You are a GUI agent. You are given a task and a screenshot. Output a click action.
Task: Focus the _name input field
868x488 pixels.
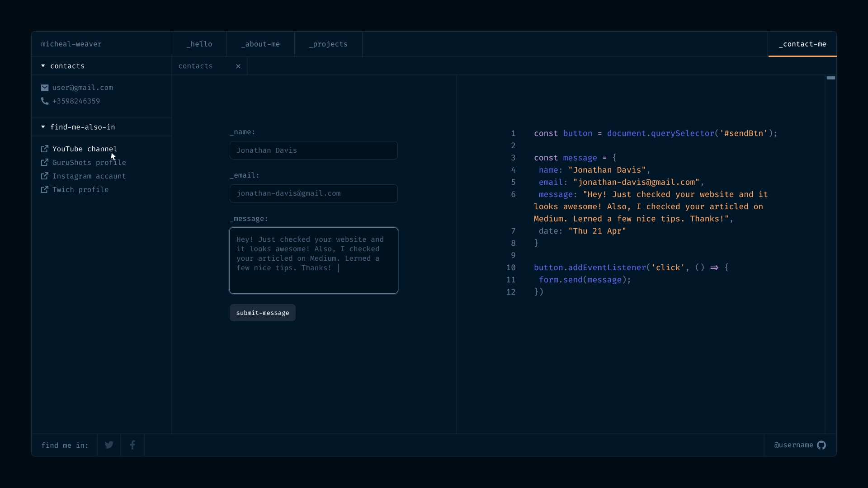(313, 150)
